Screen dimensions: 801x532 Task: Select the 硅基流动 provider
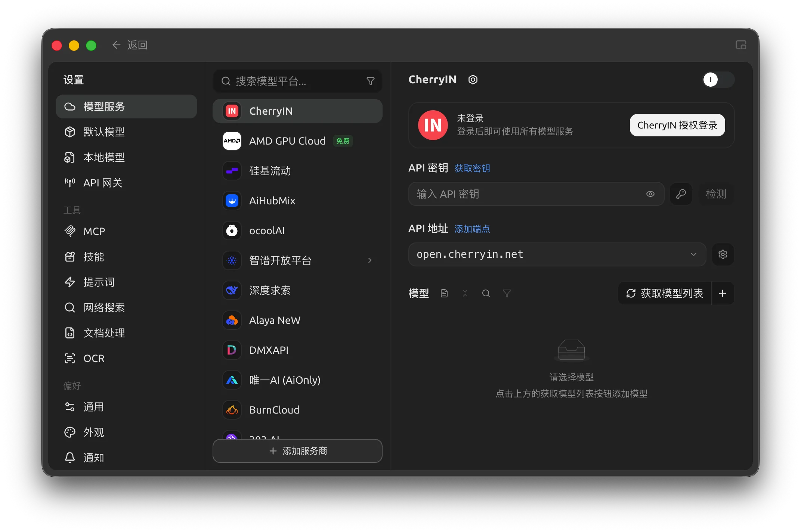(x=297, y=171)
